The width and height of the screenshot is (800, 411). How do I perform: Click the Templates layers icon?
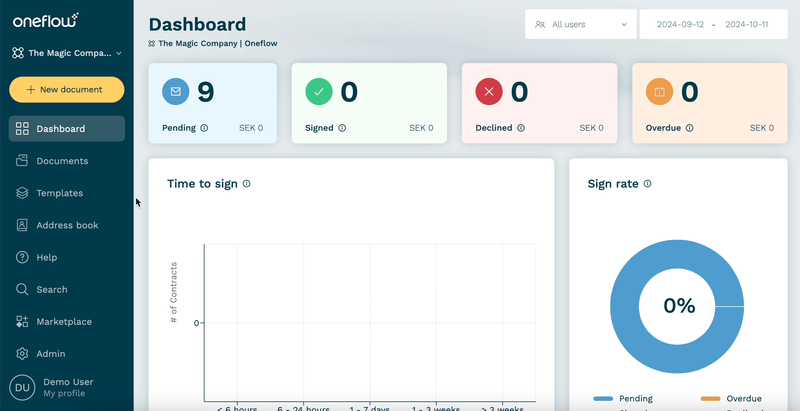point(22,193)
